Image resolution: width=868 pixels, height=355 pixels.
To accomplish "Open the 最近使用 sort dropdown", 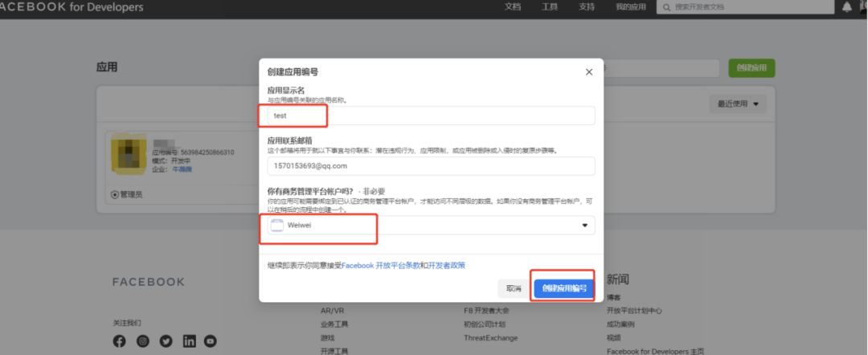I will point(738,104).
